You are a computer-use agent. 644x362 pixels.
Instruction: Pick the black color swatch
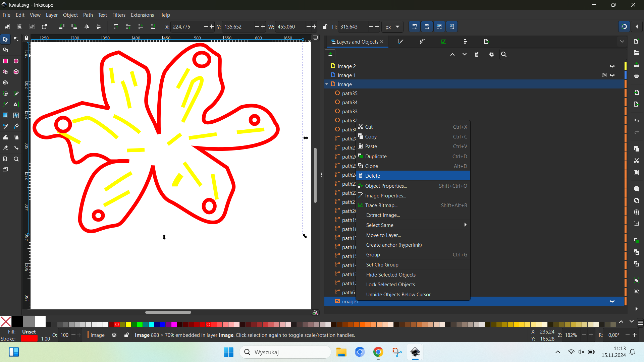(x=17, y=322)
